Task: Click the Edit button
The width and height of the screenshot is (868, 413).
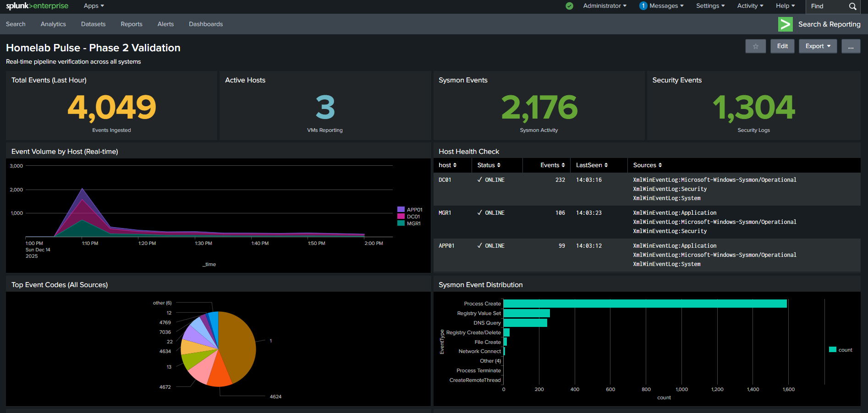Action: pyautogui.click(x=782, y=46)
